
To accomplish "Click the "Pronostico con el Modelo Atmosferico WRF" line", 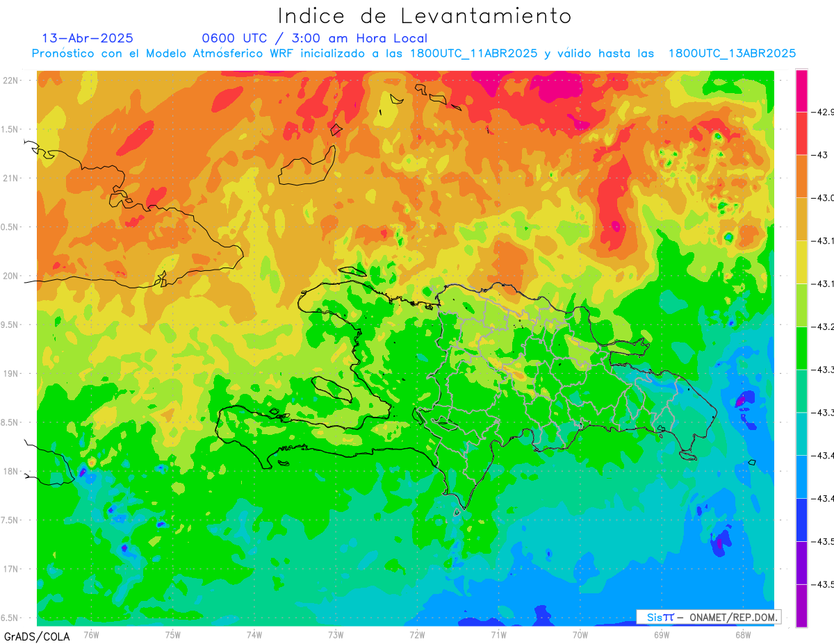I will pyautogui.click(x=414, y=53).
